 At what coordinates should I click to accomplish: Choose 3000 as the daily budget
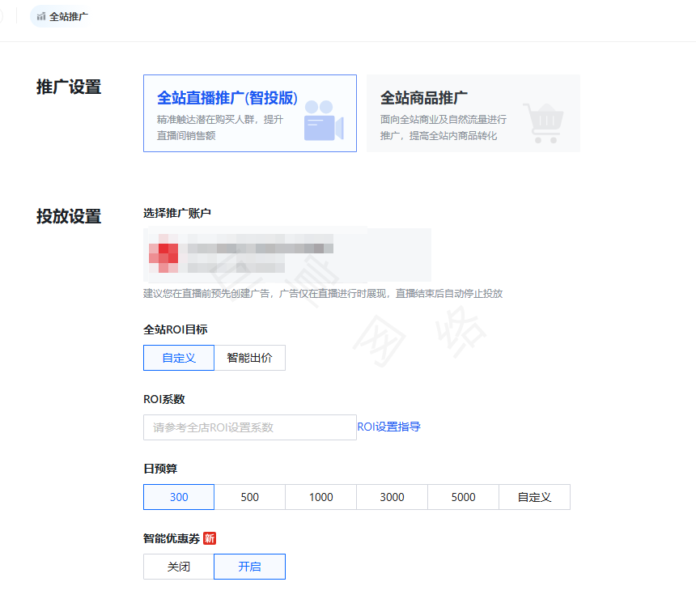coord(392,496)
